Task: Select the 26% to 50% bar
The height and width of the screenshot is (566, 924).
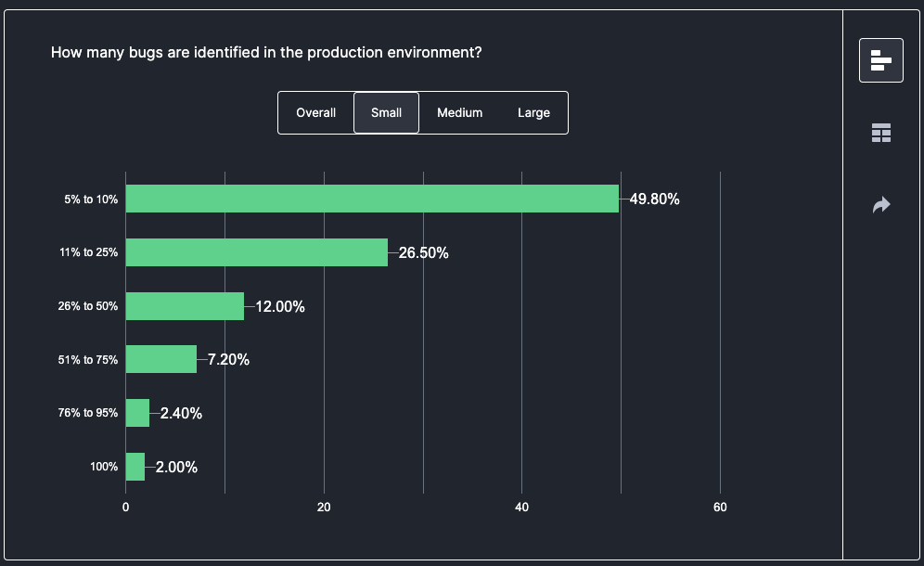Action: coord(185,306)
